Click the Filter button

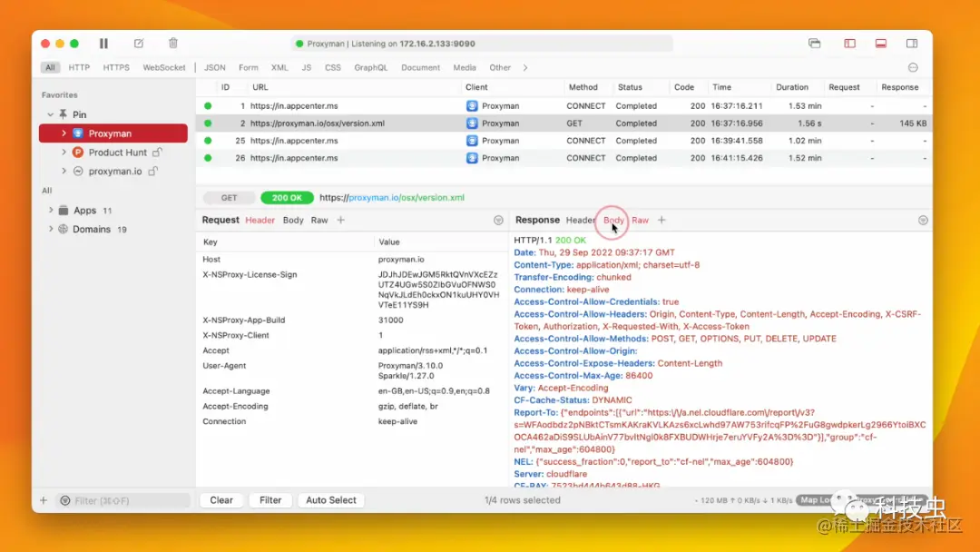coord(270,500)
